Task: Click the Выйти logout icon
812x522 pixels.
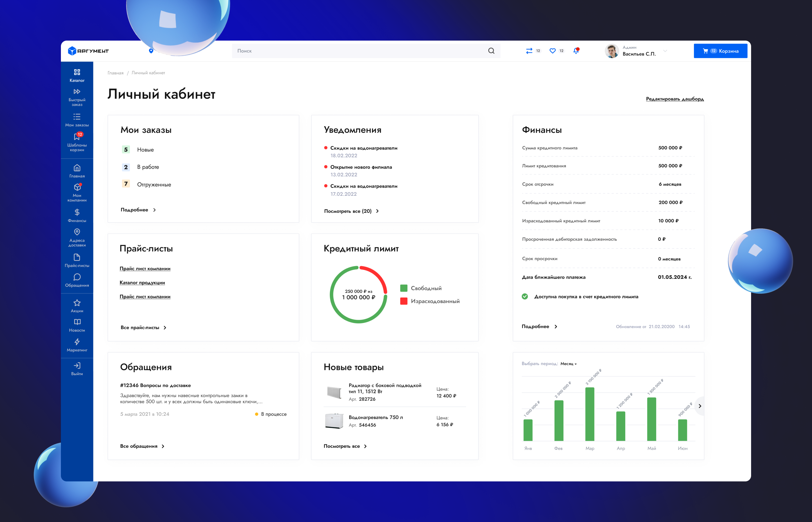Action: [x=77, y=366]
